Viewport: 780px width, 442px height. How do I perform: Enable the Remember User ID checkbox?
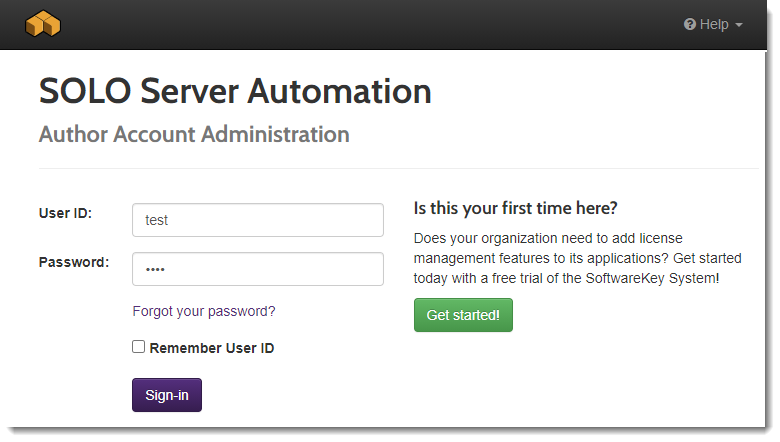click(138, 347)
